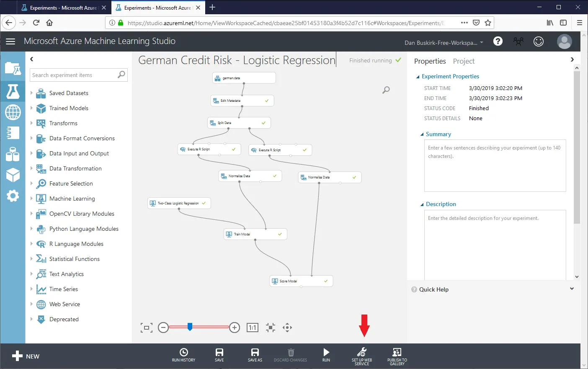Click the experiment title text
588x369 pixels.
tap(237, 60)
